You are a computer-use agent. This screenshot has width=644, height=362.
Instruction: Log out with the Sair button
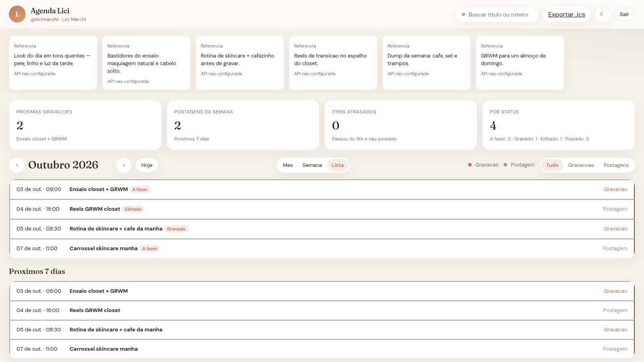click(624, 14)
